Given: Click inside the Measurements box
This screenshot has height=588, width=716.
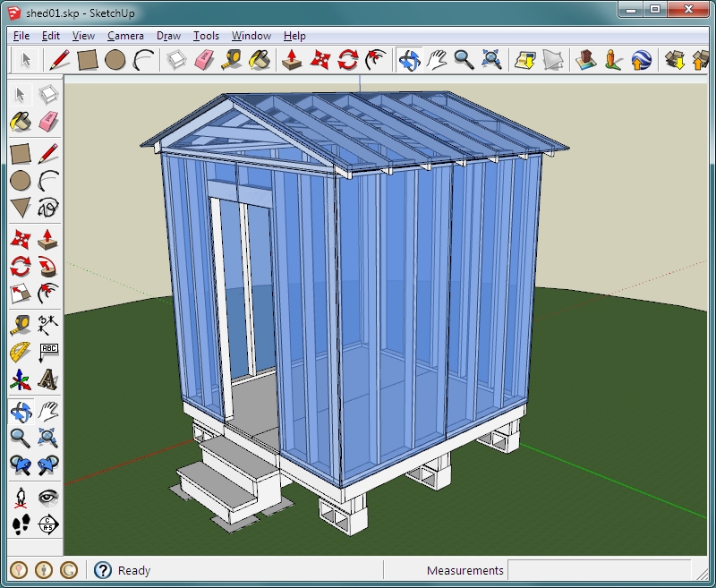Looking at the screenshot, I should point(599,570).
